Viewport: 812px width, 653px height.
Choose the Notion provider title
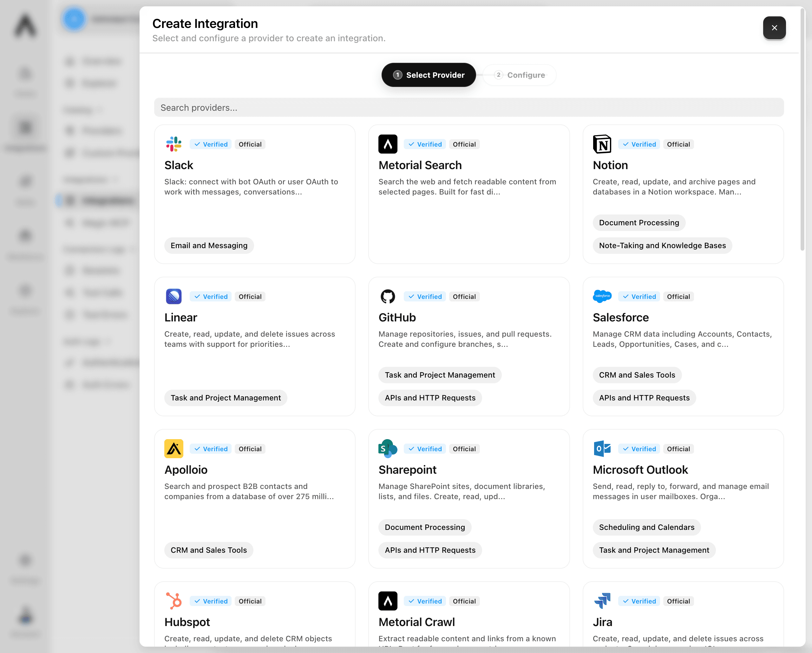click(x=610, y=165)
